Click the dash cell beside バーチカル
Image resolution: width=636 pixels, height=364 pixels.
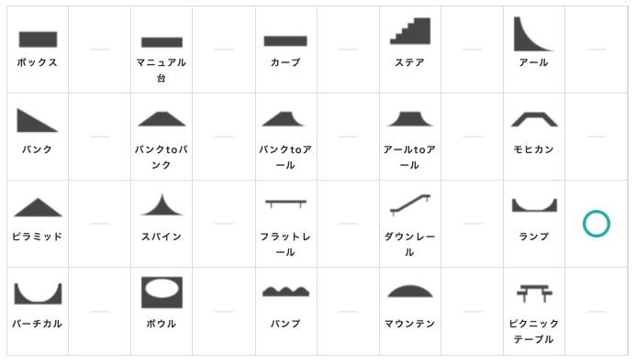coord(100,312)
